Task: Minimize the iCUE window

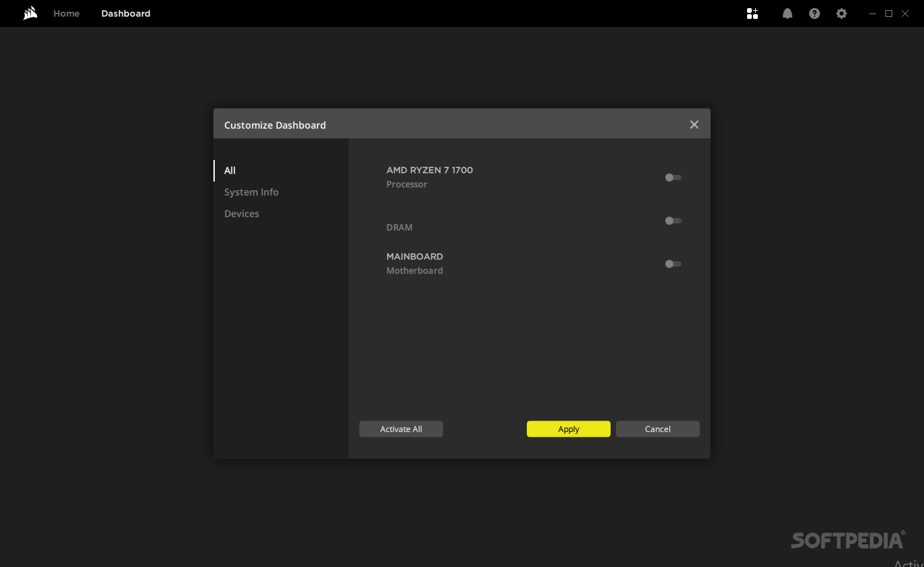Action: coord(873,13)
